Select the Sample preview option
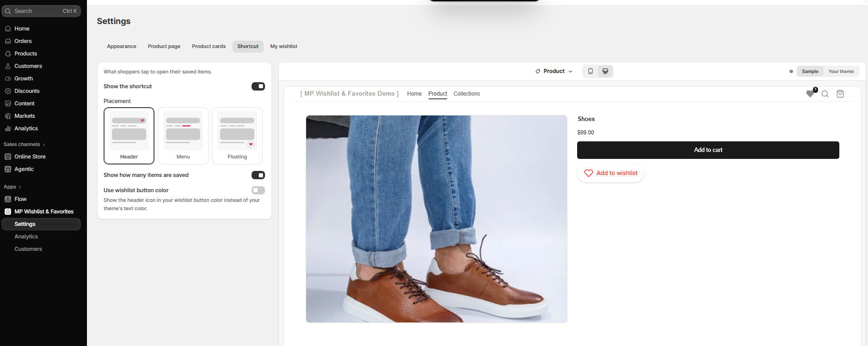This screenshot has height=346, width=868. tap(810, 71)
